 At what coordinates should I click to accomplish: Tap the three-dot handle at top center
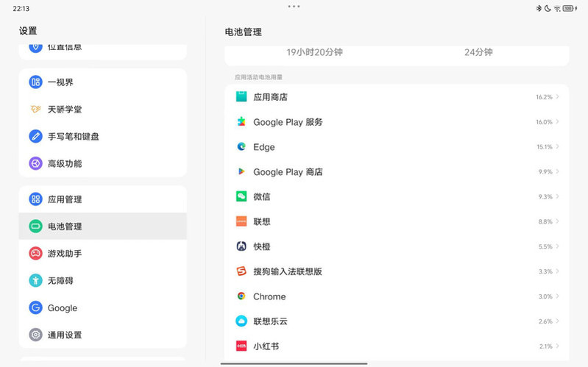click(294, 7)
